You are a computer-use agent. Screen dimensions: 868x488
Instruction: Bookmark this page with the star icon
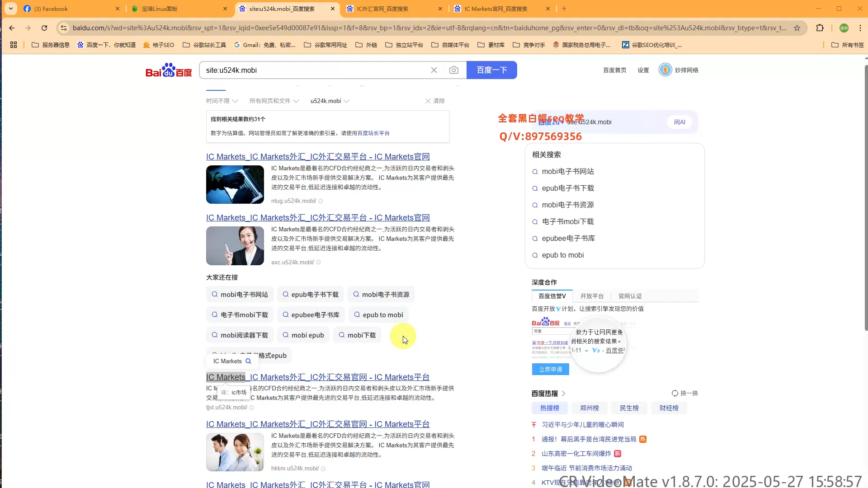point(797,28)
